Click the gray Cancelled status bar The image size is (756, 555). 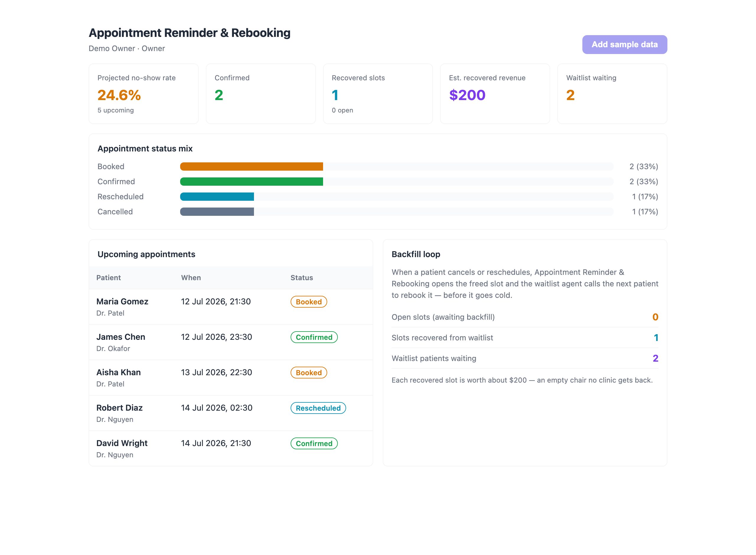tap(217, 212)
